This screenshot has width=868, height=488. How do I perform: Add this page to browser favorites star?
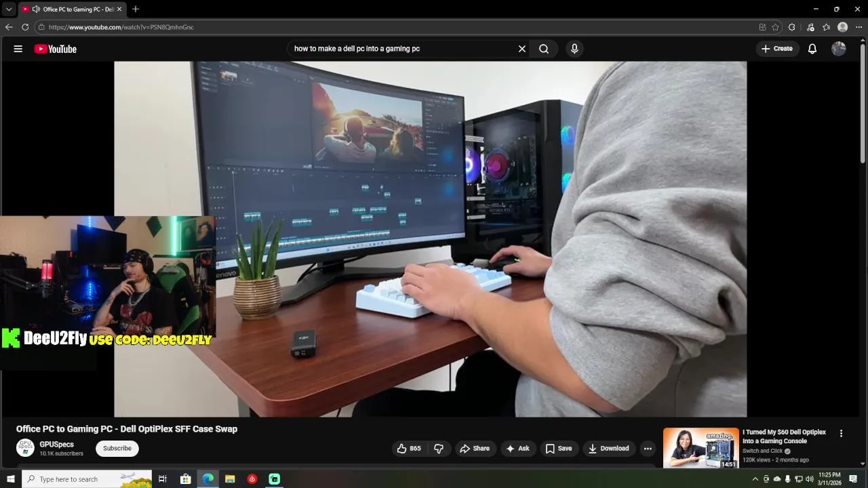[x=775, y=27]
